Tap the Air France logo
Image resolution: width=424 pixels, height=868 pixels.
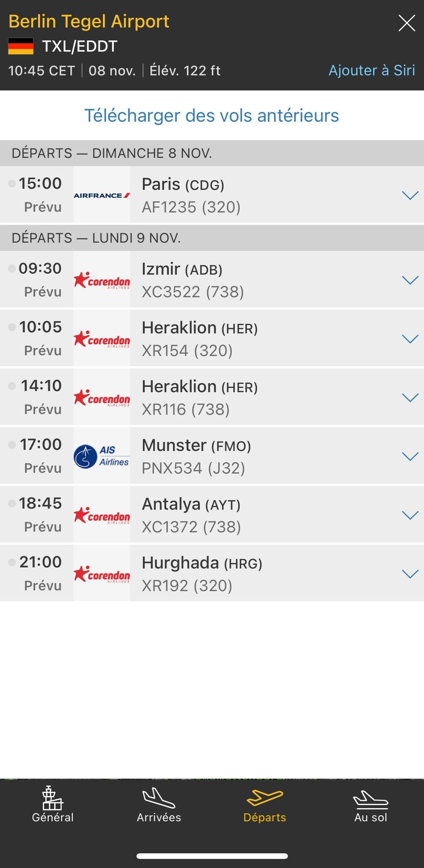coord(102,195)
